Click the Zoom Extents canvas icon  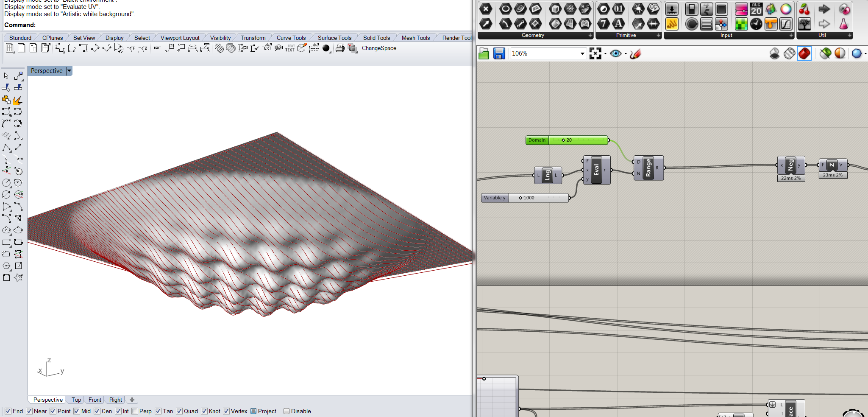tap(595, 53)
